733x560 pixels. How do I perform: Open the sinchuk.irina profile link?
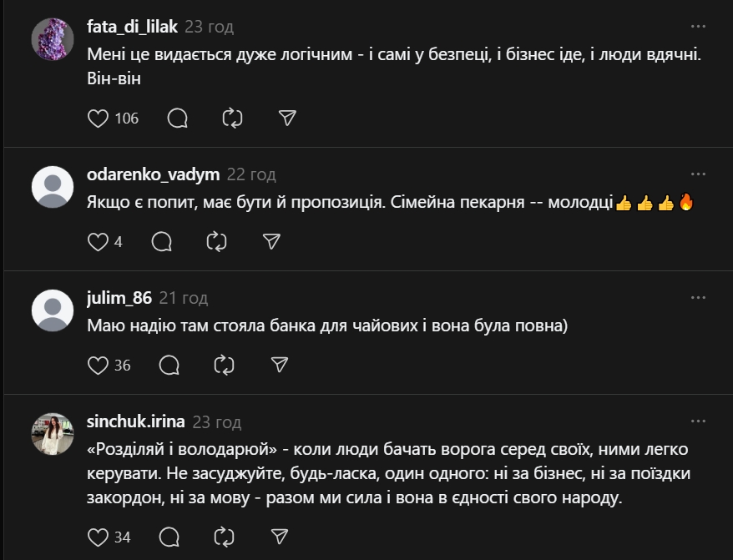pyautogui.click(x=135, y=421)
